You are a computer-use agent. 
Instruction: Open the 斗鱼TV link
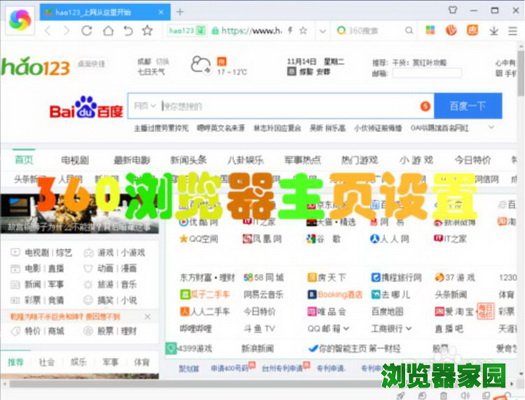click(259, 329)
